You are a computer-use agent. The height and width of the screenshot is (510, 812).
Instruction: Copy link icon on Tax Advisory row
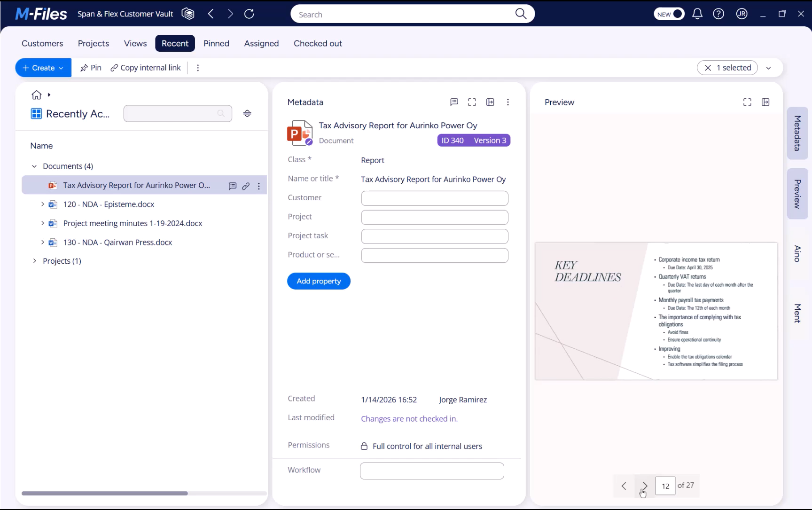point(246,186)
